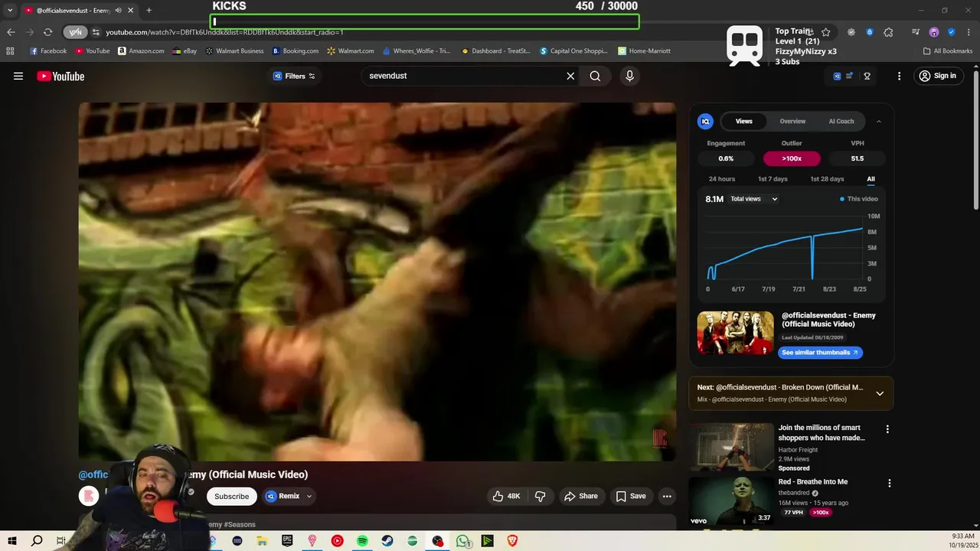
Task: Open the All Bookmarks folder
Action: click(948, 51)
